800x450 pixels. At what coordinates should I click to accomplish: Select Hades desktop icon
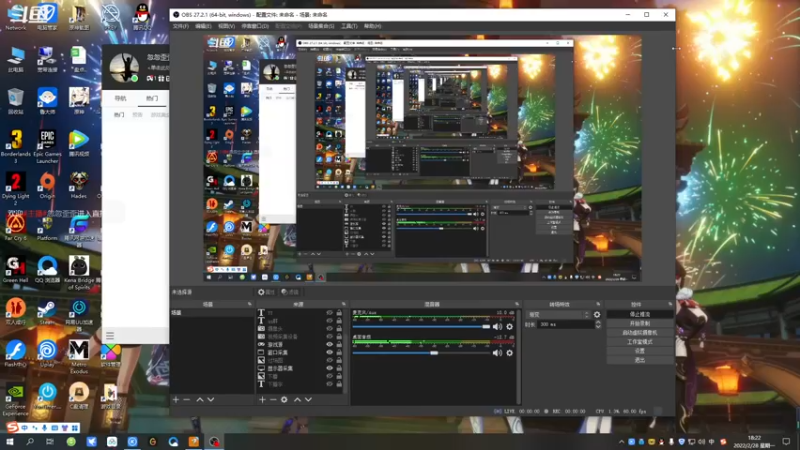point(79,185)
